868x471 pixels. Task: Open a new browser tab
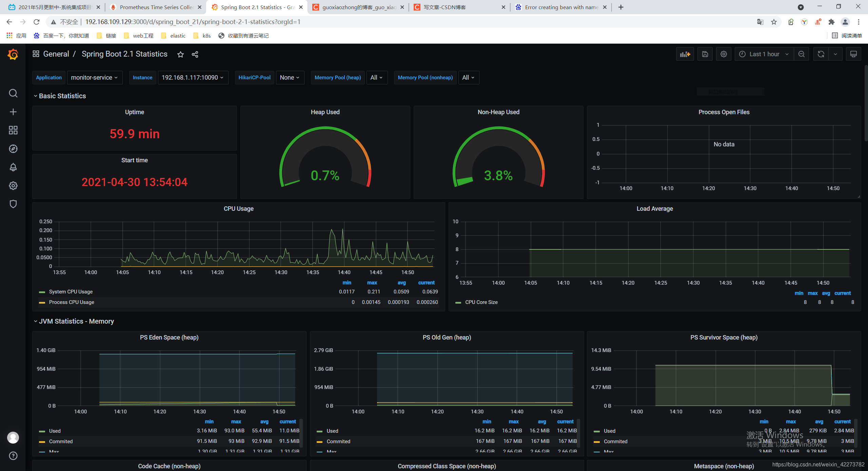(x=621, y=7)
